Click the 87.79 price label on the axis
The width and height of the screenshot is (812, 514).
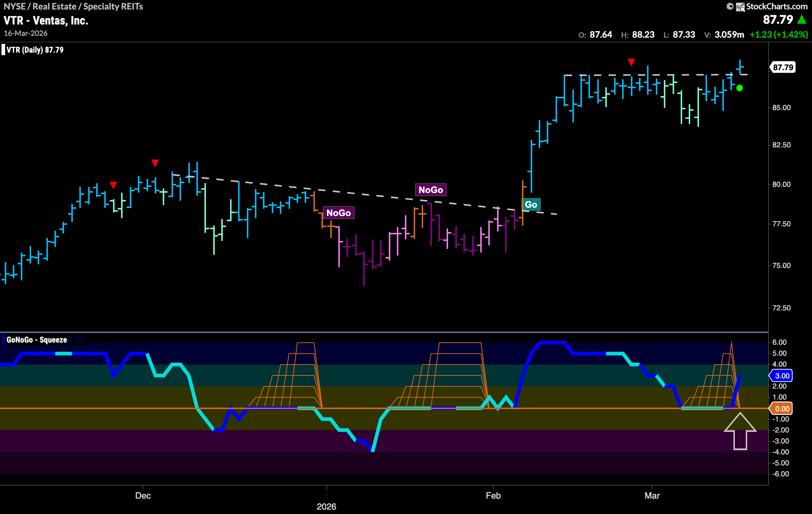(783, 67)
